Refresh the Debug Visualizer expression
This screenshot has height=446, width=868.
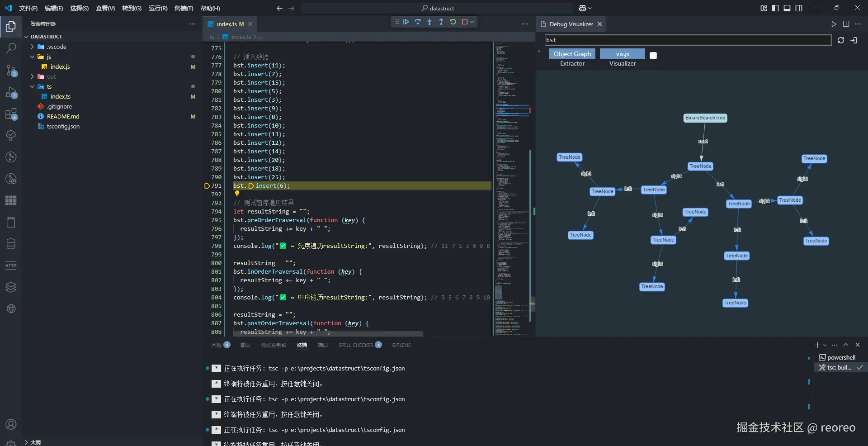pyautogui.click(x=841, y=40)
